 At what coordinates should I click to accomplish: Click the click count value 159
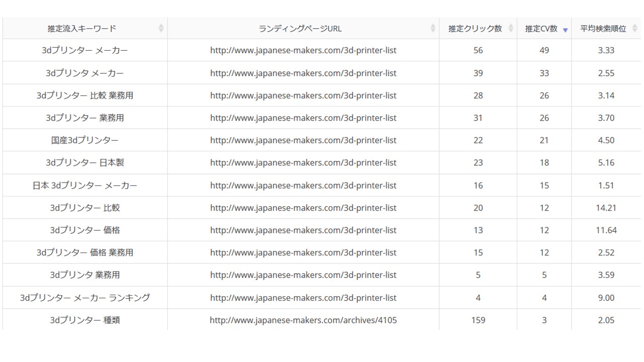click(x=478, y=320)
